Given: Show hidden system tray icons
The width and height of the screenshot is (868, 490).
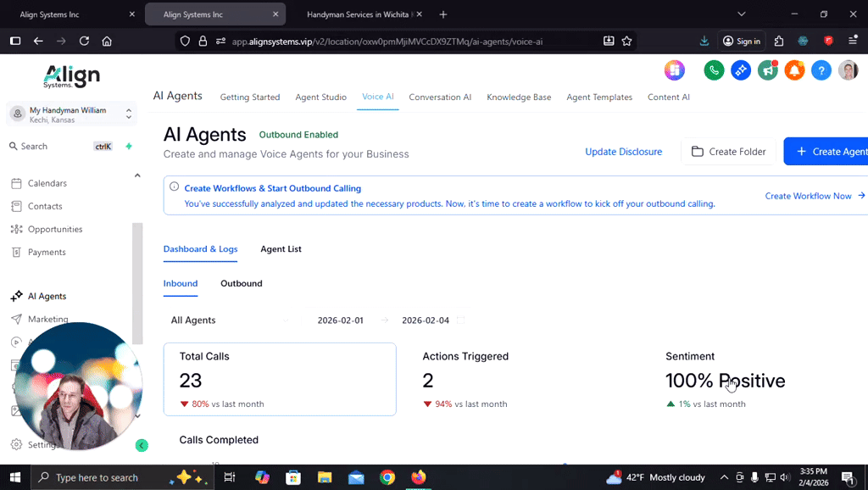Looking at the screenshot, I should coord(724,477).
